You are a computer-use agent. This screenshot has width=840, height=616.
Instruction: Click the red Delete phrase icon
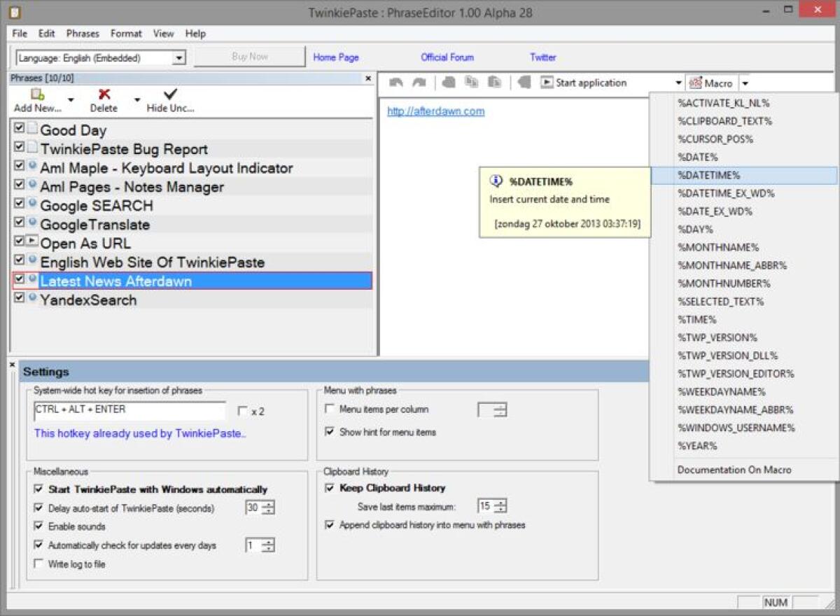[104, 94]
